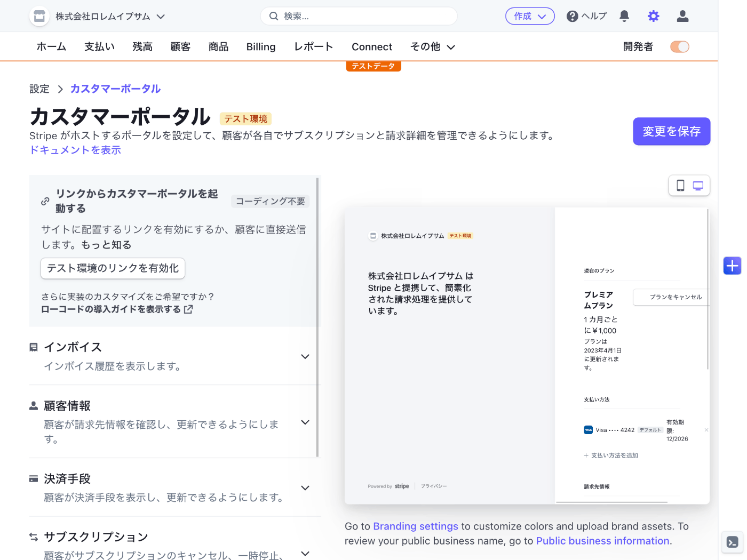Image resolution: width=747 pixels, height=560 pixels.
Task: Switch preview to desktop view
Action: [698, 186]
